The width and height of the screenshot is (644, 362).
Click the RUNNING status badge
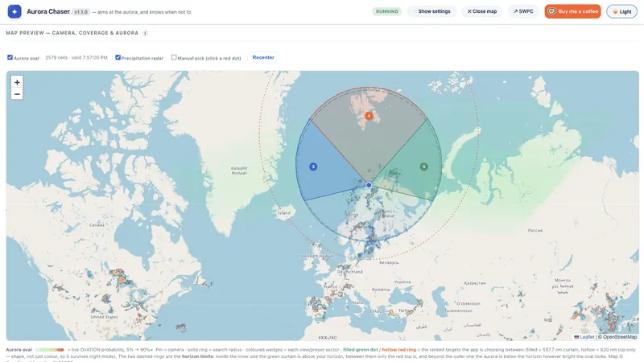point(387,11)
